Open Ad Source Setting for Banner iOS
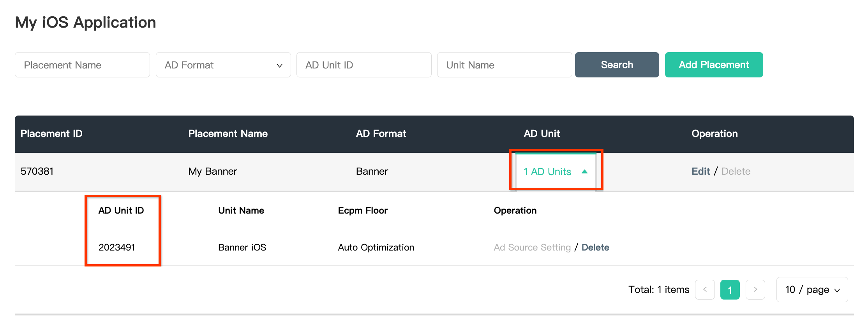Screen dimensions: 868x319 [x=532, y=247]
